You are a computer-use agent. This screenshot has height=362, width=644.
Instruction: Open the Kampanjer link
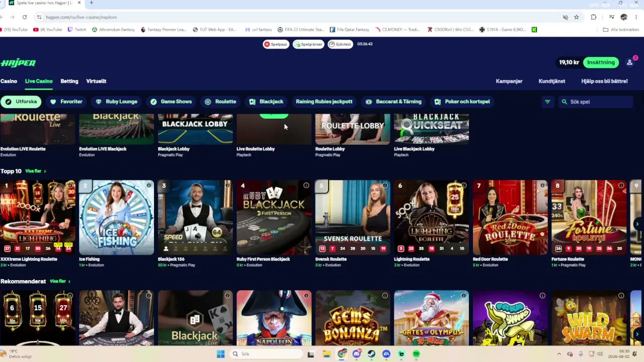pos(509,81)
